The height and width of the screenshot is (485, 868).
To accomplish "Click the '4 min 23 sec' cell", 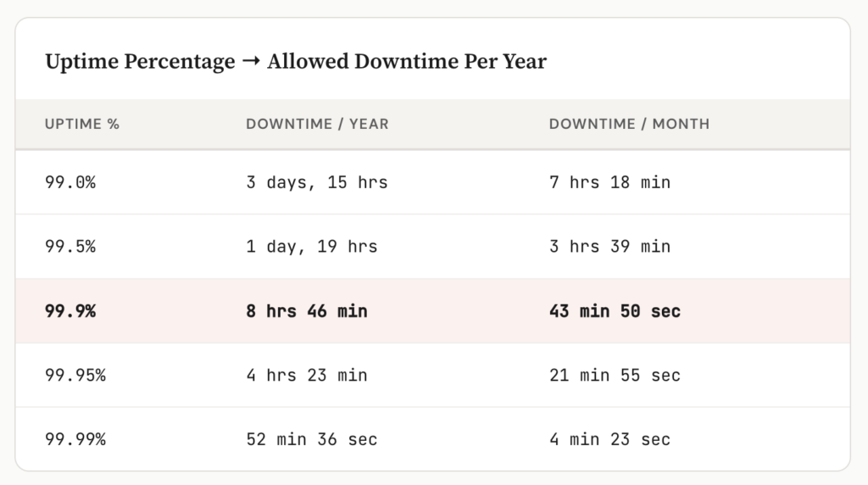I will click(x=609, y=440).
